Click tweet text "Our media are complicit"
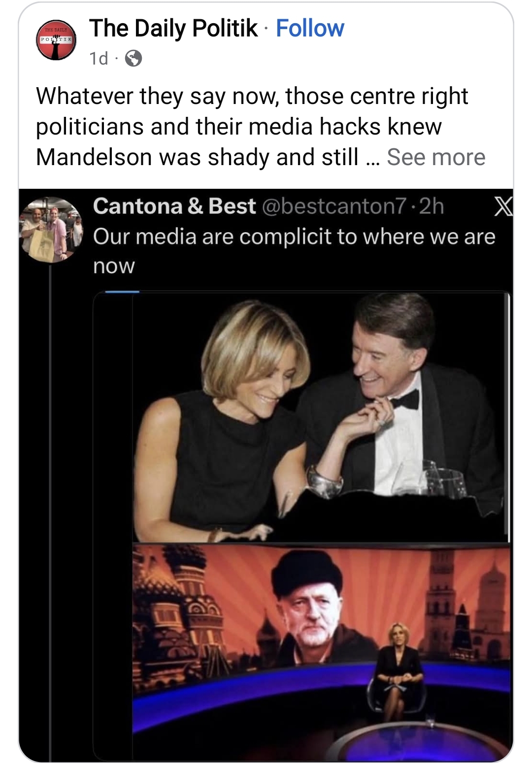The height and width of the screenshot is (763, 532). click(294, 237)
